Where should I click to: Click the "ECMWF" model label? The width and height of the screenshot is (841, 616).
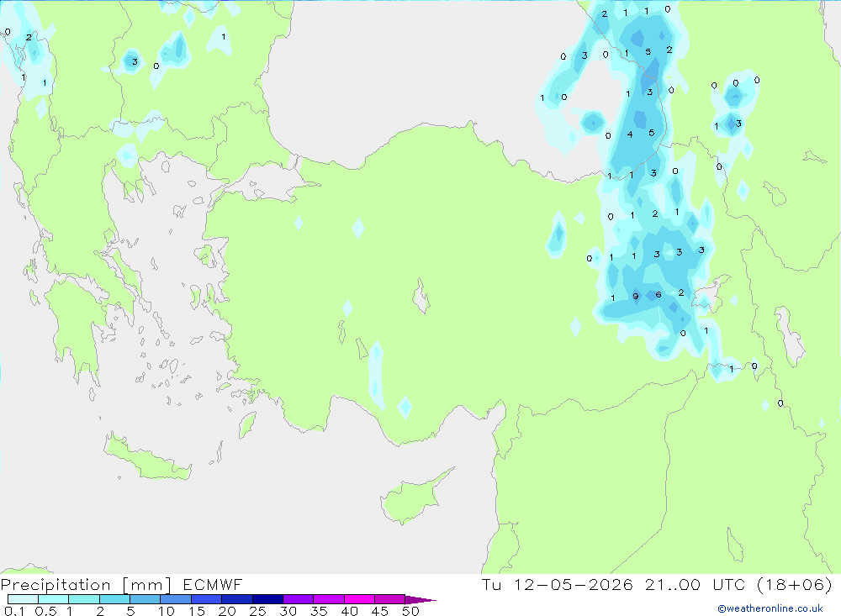click(x=213, y=584)
